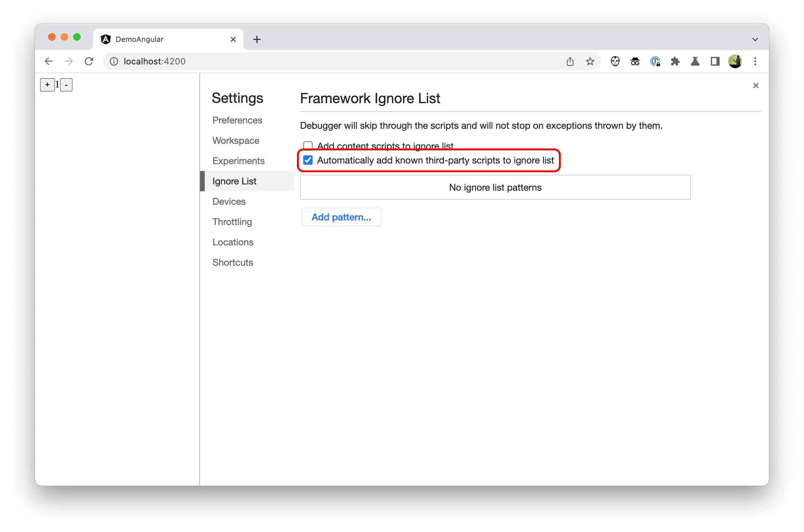Disable automatically add known third-party scripts checkbox
The height and width of the screenshot is (532, 804).
(308, 160)
